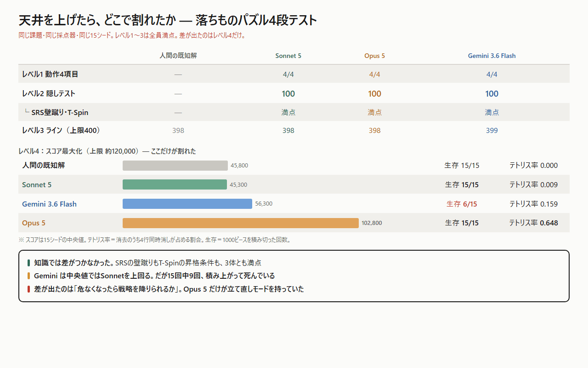Click the orange 'Opus 5' bar chart label
Screen dimensions: 588x368
34,223
